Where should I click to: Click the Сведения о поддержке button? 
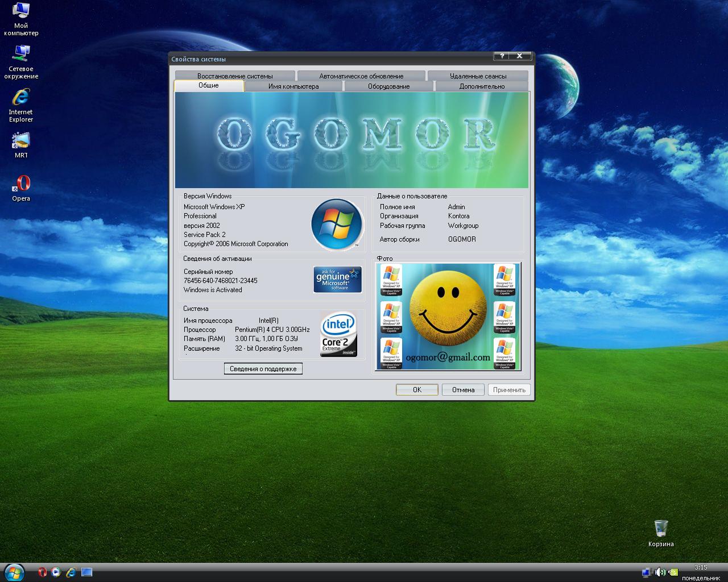tap(263, 369)
